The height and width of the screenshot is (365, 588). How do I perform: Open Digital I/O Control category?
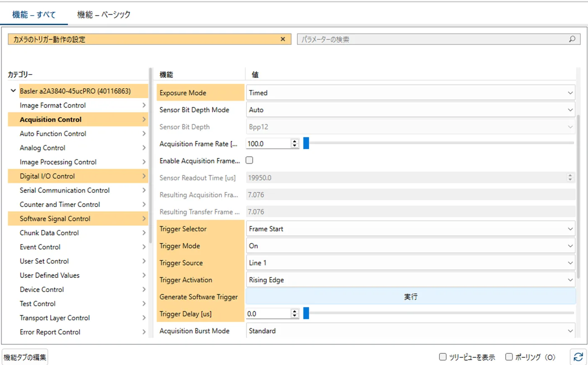pos(78,176)
